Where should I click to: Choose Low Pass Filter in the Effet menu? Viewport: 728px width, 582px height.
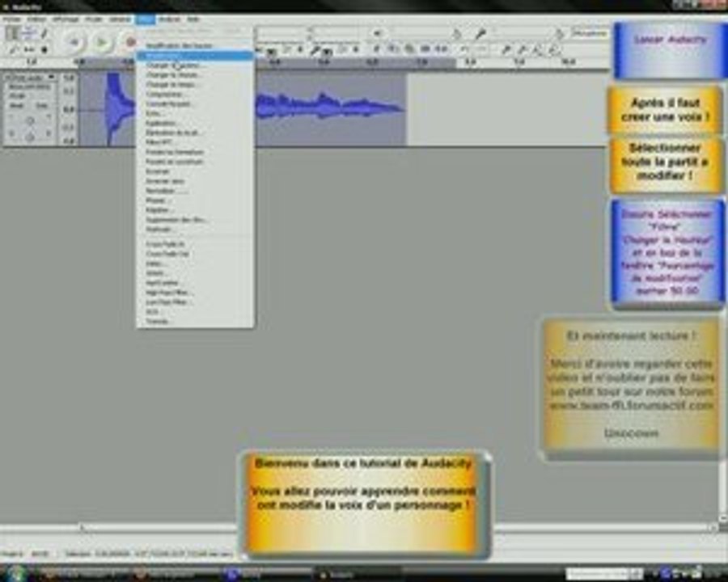click(195, 302)
